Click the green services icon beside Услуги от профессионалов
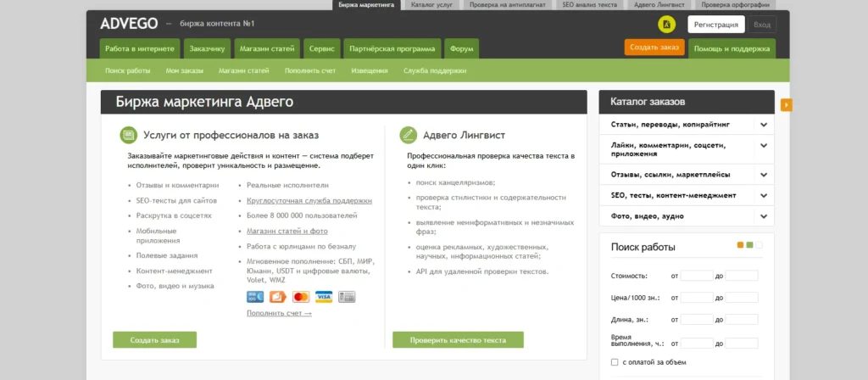The image size is (868, 380). pos(129,135)
